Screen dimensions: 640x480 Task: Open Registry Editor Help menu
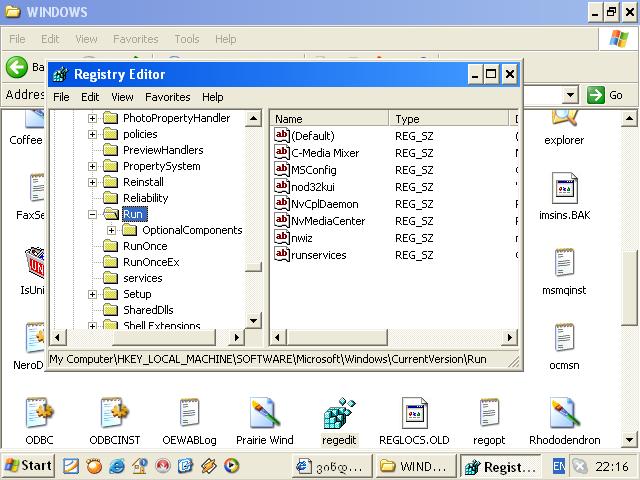[213, 97]
